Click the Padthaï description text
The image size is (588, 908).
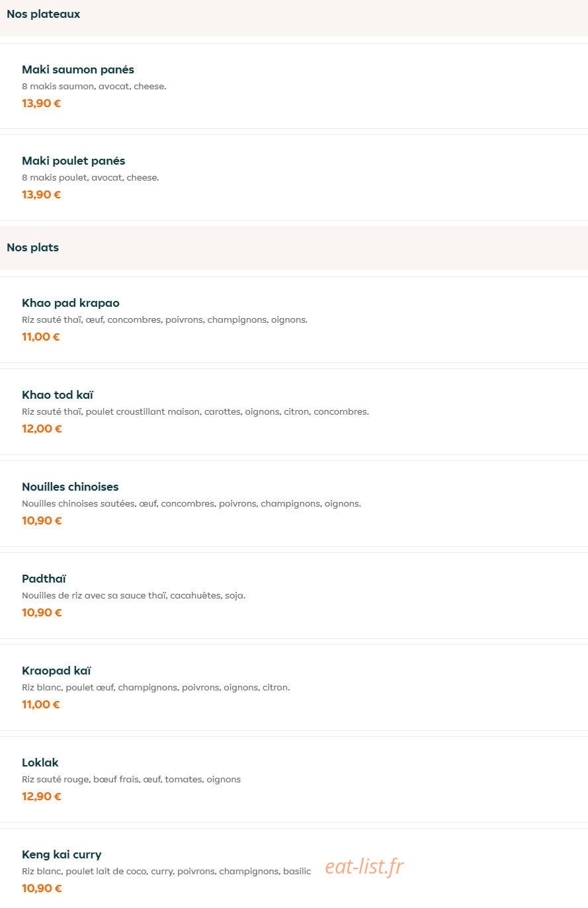(134, 595)
